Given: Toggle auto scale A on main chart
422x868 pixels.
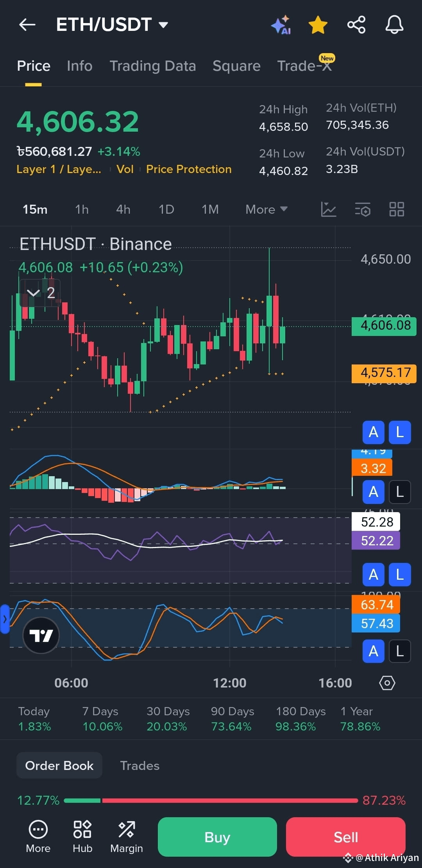Looking at the screenshot, I should [x=374, y=432].
